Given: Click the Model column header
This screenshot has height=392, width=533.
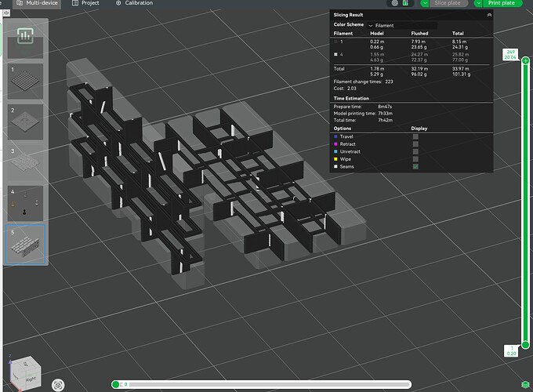Looking at the screenshot, I should click(x=377, y=33).
